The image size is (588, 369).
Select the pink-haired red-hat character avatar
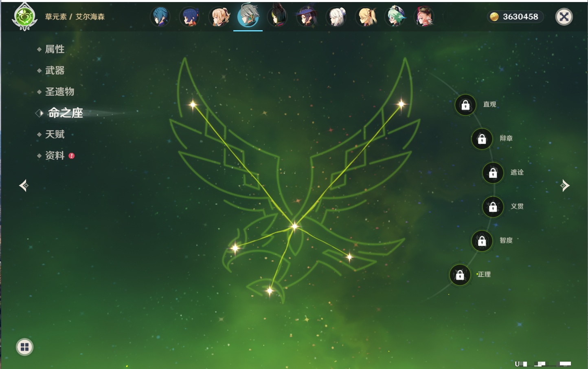coord(424,17)
